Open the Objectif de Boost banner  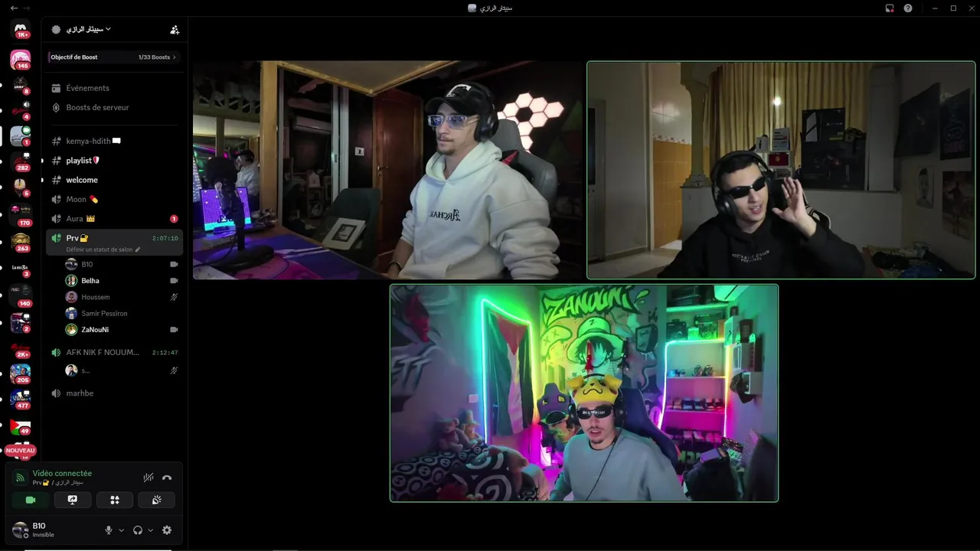[x=113, y=57]
